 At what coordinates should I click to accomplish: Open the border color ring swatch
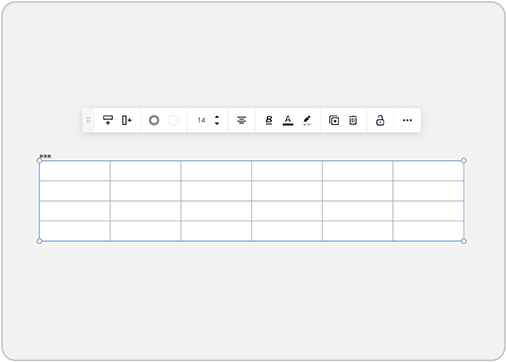pyautogui.click(x=154, y=120)
